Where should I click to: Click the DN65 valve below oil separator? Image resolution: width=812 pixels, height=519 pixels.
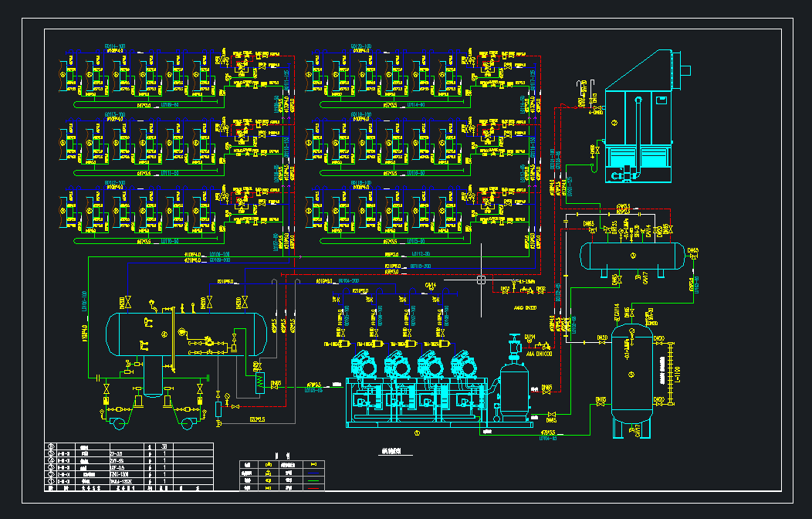tap(552, 415)
